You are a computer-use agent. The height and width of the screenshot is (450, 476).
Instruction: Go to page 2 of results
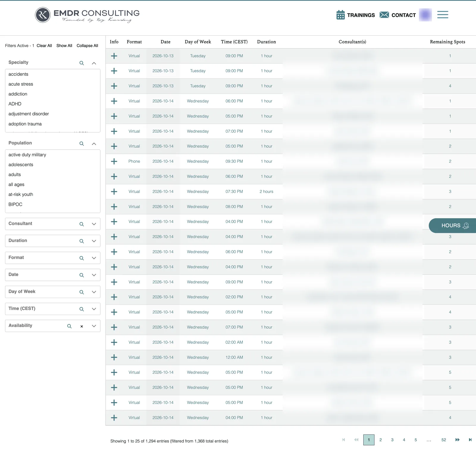coord(381,440)
